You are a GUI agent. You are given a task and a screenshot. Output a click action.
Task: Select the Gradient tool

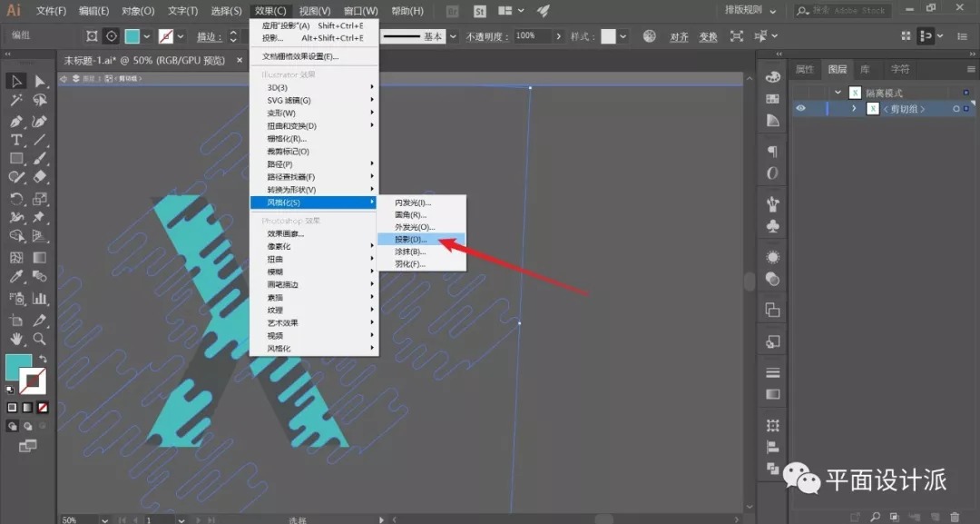tap(39, 258)
